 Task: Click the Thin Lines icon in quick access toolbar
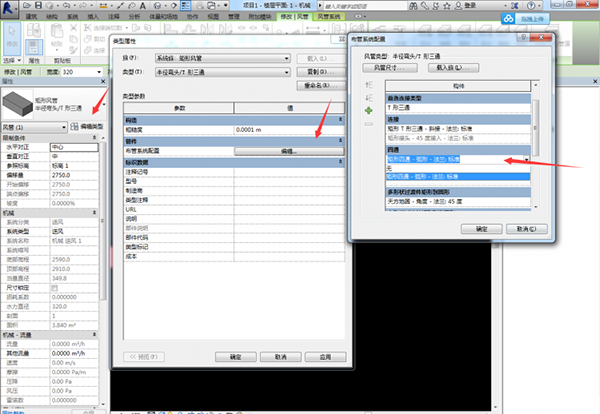coord(186,5)
